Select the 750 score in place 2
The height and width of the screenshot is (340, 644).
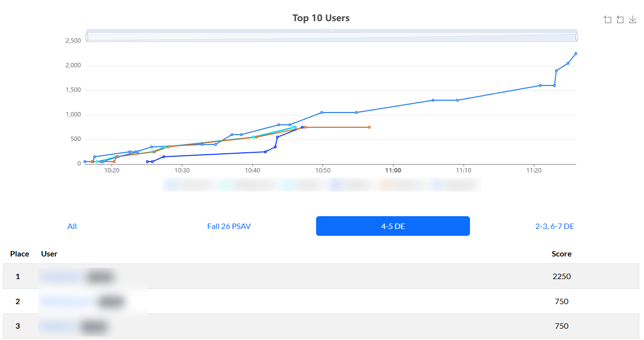pos(561,302)
